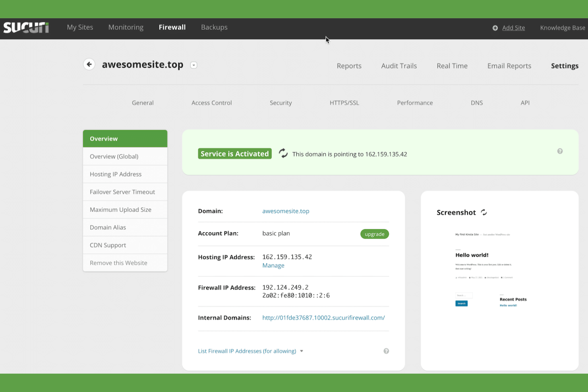
Task: Open the site selector dropdown next to awesomesite.top
Action: click(x=194, y=65)
